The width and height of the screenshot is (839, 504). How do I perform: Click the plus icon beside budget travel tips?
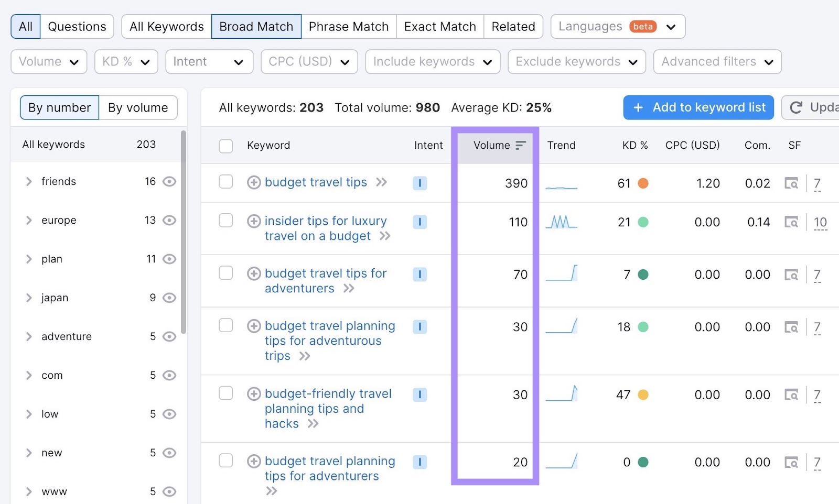[x=254, y=182]
